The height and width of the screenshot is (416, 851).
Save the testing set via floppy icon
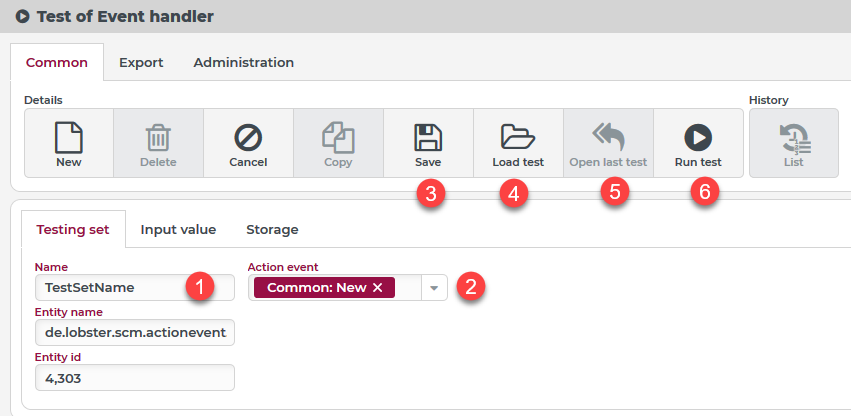point(428,138)
